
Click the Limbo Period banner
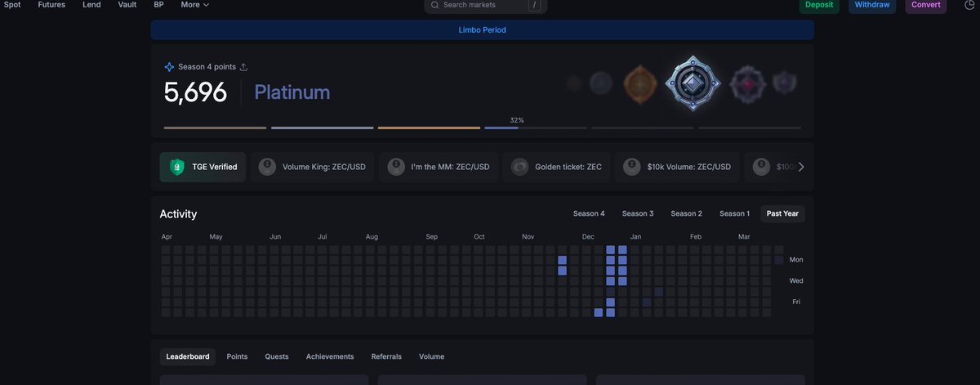click(x=482, y=30)
